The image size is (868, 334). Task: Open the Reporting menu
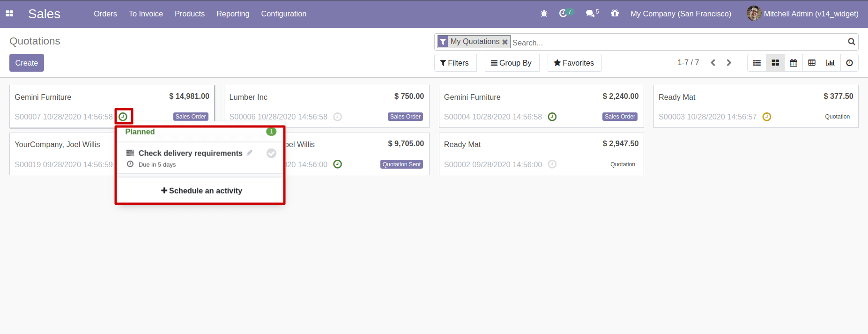coord(233,14)
